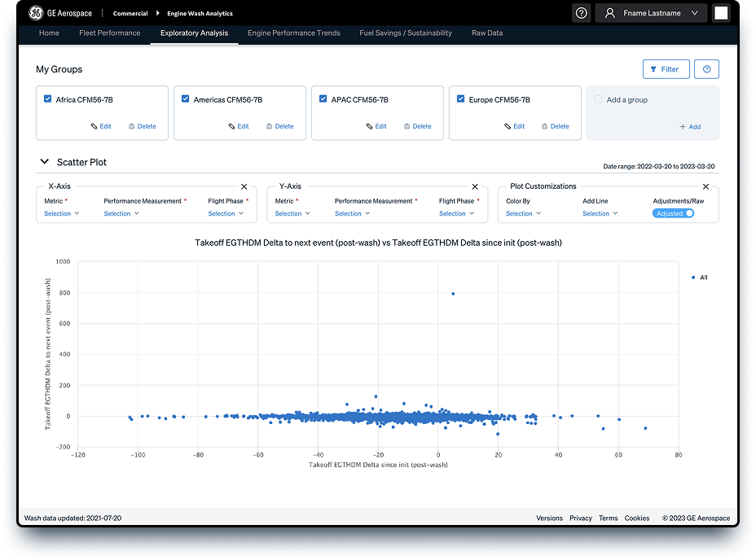The width and height of the screenshot is (756, 560).
Task: Click the '© 2023 GE Aerospace' footer text
Action: coord(697,518)
